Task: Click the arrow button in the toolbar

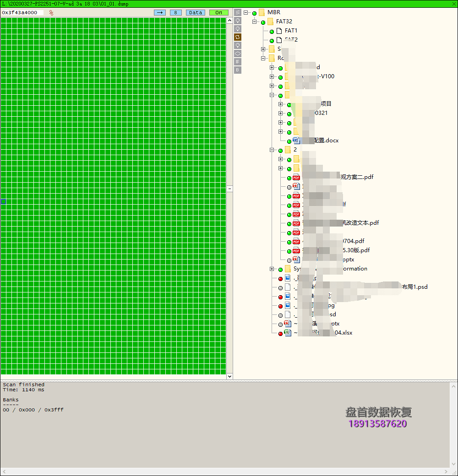Action: (x=160, y=12)
